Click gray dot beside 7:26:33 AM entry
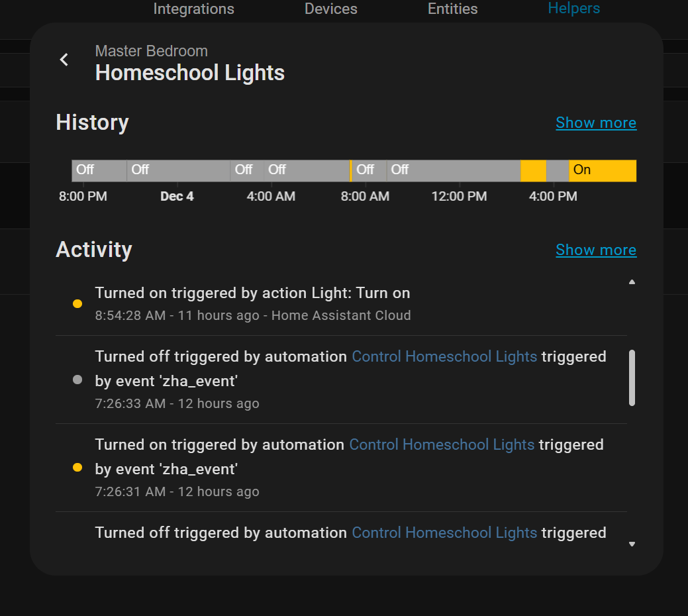The image size is (688, 616). point(77,380)
